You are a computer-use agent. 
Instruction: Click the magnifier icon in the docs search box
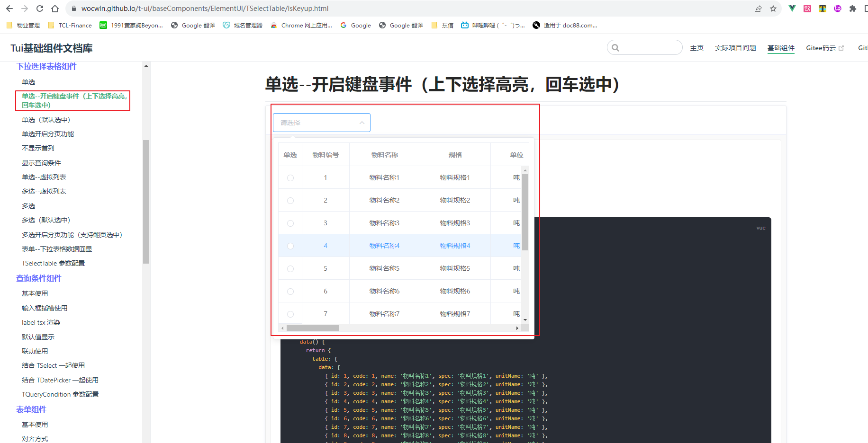[x=615, y=48]
